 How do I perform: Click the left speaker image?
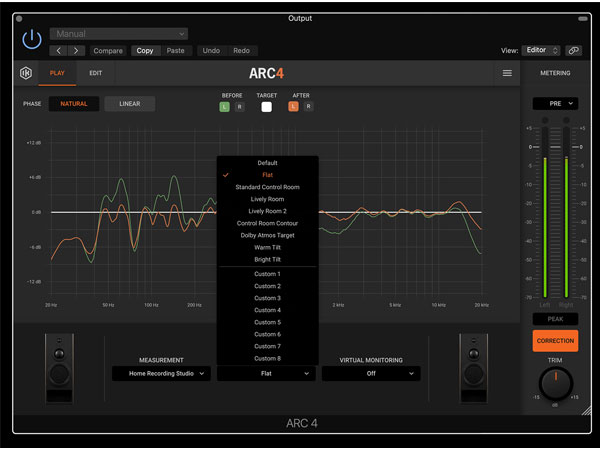coord(59,368)
